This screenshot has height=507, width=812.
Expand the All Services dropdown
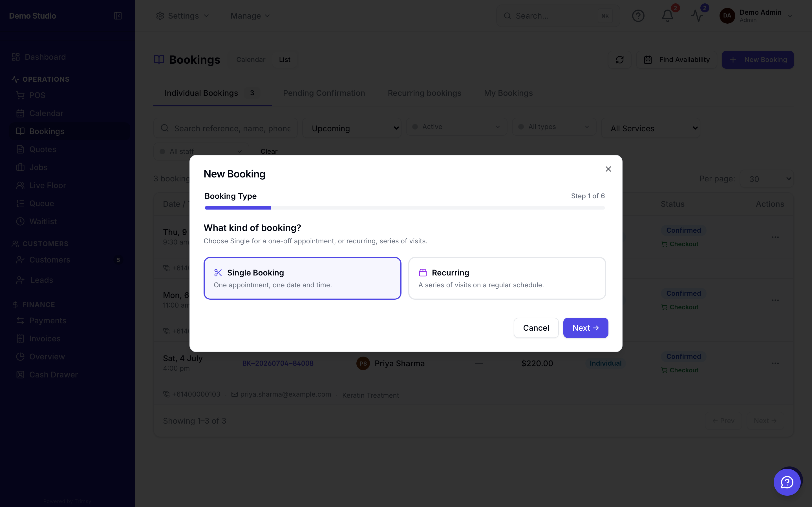coord(651,128)
